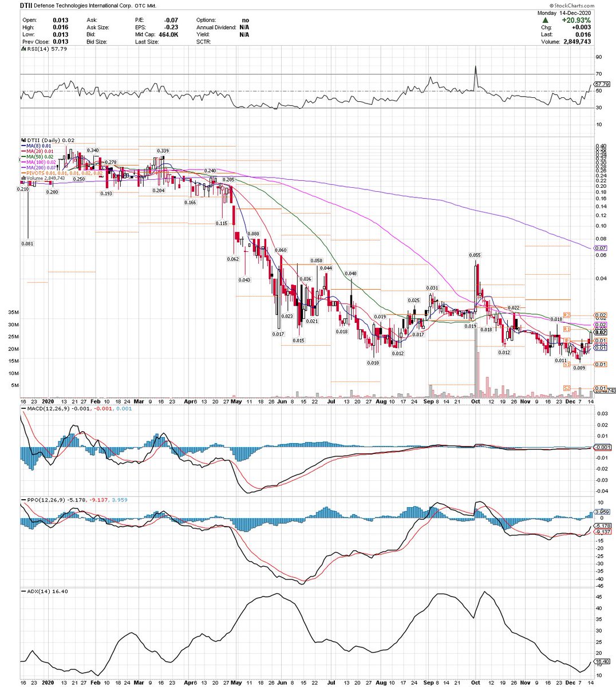Click the 3.959 PPO histogram tag

(x=601, y=511)
